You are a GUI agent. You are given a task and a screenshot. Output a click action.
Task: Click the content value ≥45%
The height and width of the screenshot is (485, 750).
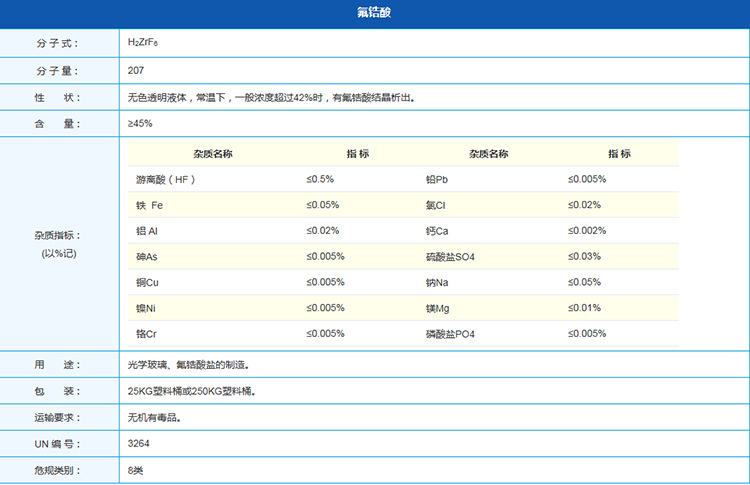(x=140, y=123)
